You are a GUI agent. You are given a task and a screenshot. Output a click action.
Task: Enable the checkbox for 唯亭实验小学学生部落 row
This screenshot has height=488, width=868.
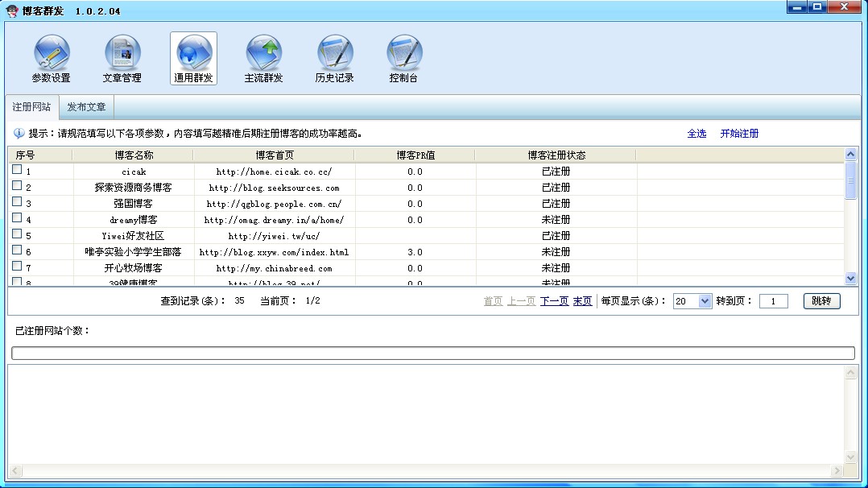click(x=17, y=250)
